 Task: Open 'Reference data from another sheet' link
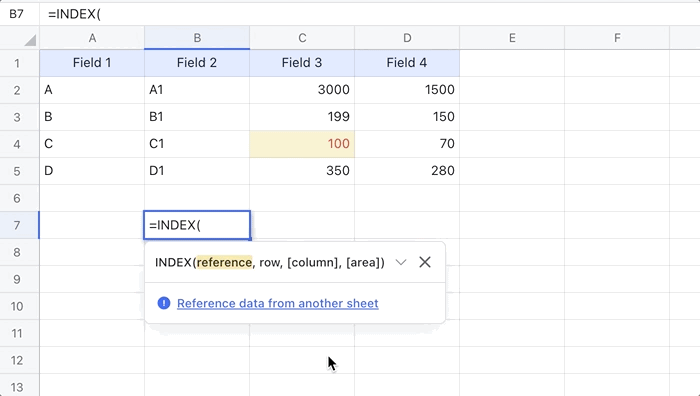click(278, 304)
